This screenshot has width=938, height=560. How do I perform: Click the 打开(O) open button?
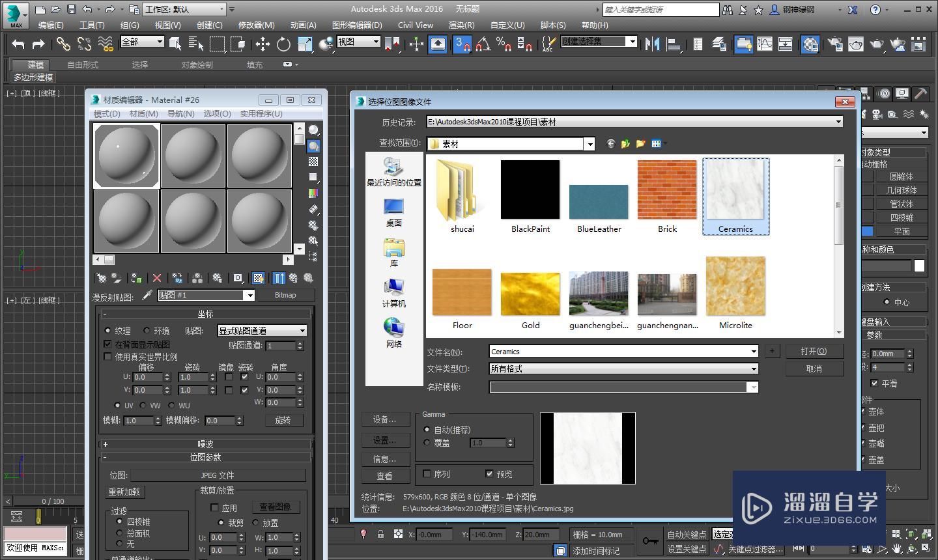814,351
